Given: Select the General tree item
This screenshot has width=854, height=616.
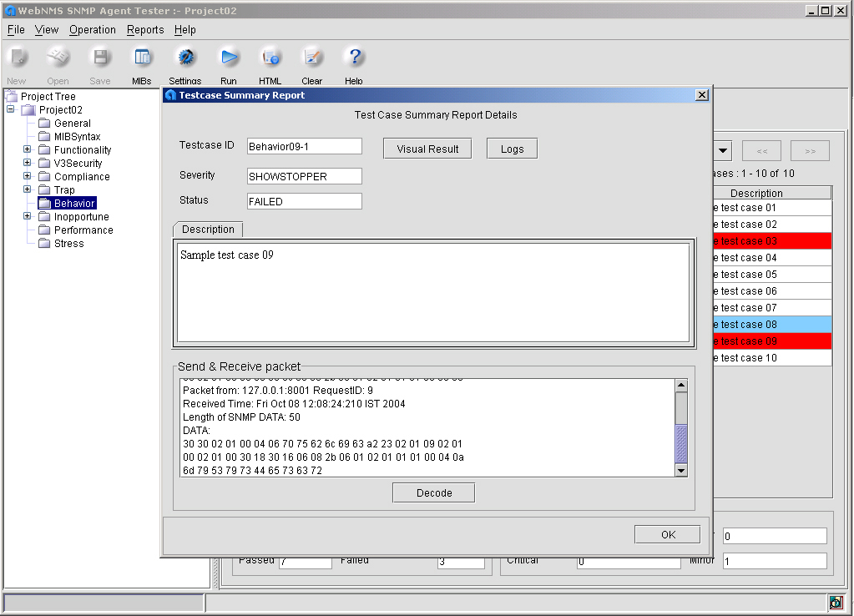Looking at the screenshot, I should [73, 123].
